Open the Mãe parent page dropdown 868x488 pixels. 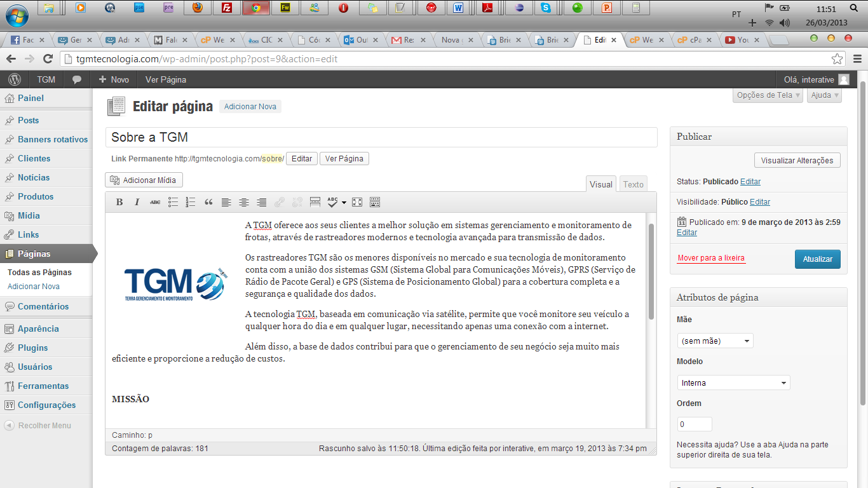[x=715, y=341]
